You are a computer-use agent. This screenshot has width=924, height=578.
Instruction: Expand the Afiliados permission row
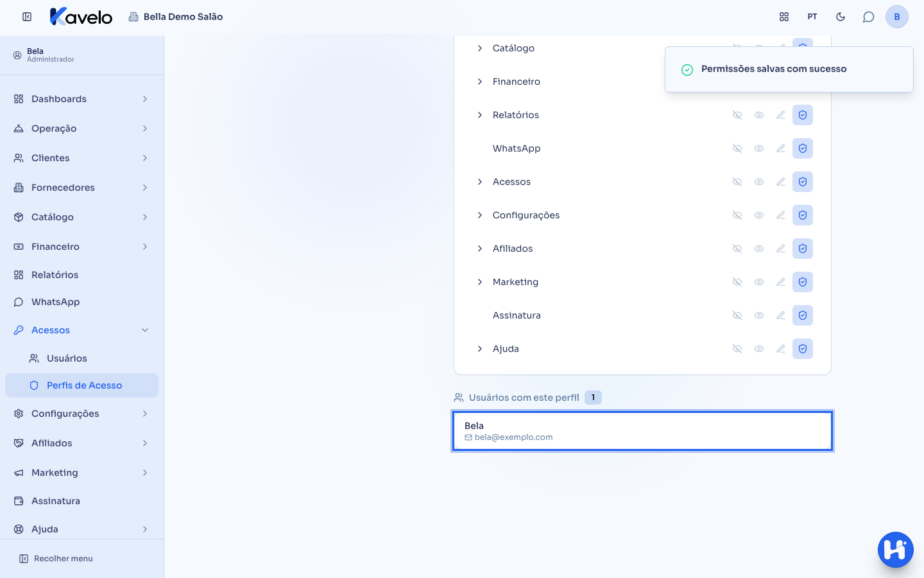(x=480, y=249)
